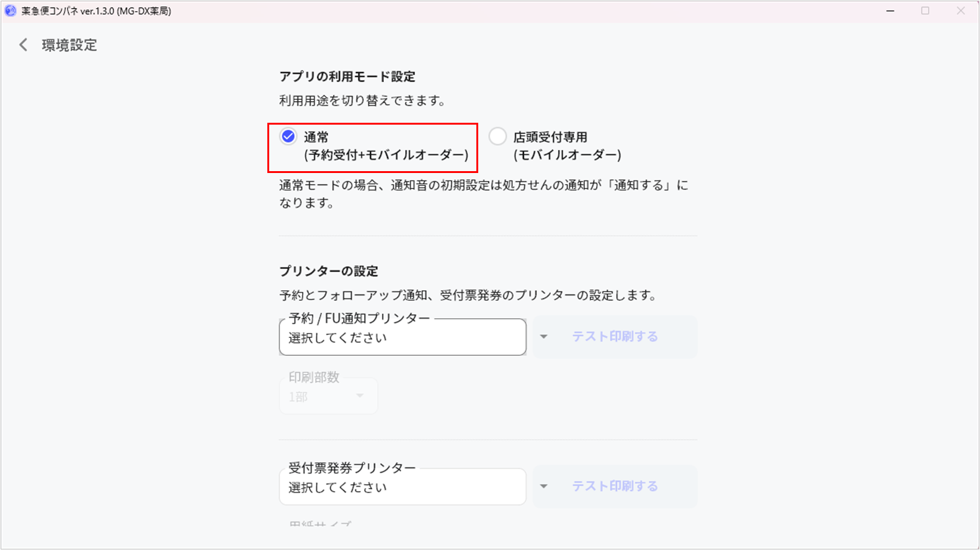Open the 受付票発券プリンター selection box
980x550 pixels.
402,487
